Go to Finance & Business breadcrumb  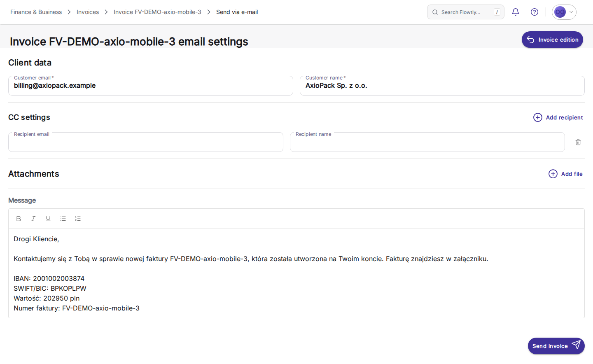click(x=36, y=12)
